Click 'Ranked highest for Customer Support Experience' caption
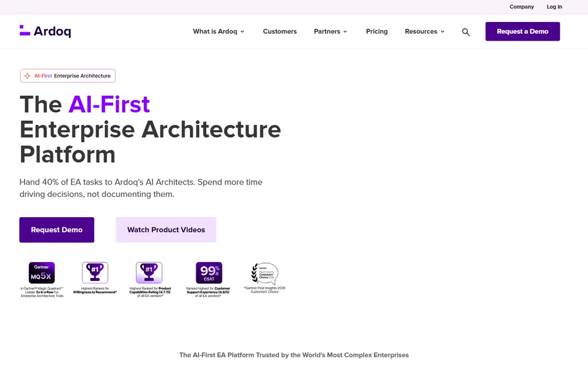This screenshot has width=588, height=368. coord(208,292)
